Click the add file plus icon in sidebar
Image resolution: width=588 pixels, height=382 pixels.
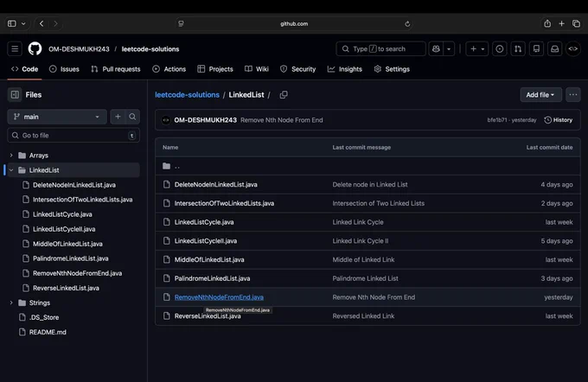tap(118, 117)
